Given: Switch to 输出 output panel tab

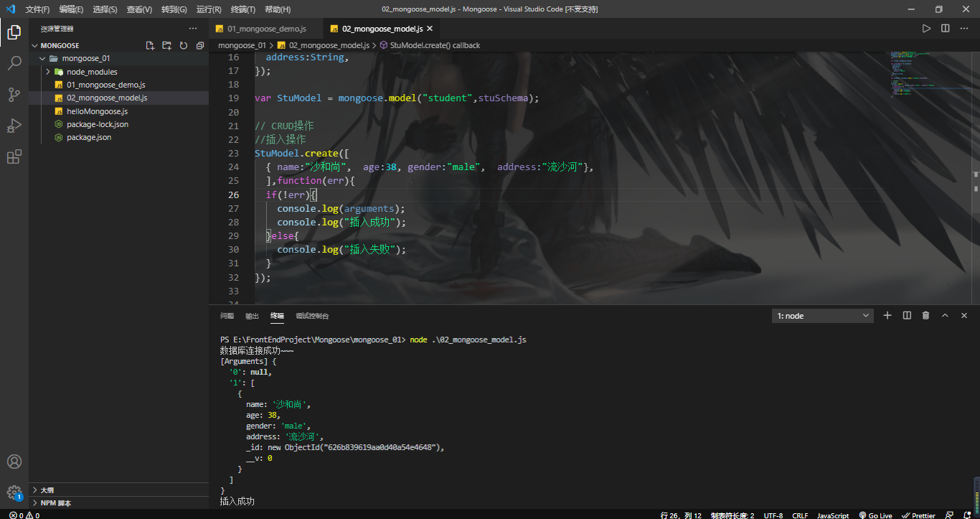Looking at the screenshot, I should (252, 316).
